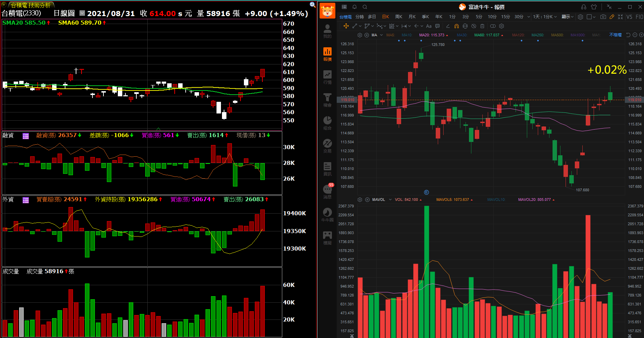
Task: Toggle the MA20 line visibility
Action: [433, 35]
